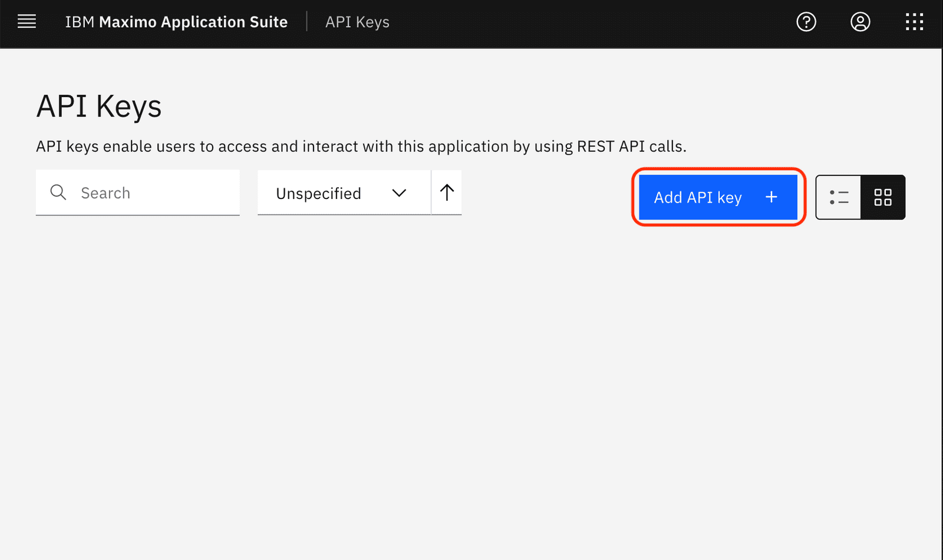Open the user profile avatar icon
Screen dimensions: 943x560
click(x=860, y=22)
